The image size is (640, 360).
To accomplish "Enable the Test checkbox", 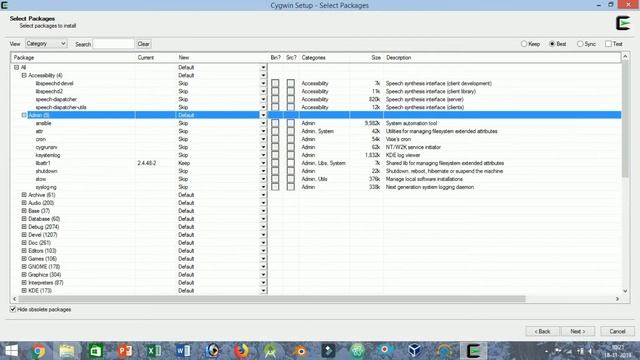I will [608, 44].
